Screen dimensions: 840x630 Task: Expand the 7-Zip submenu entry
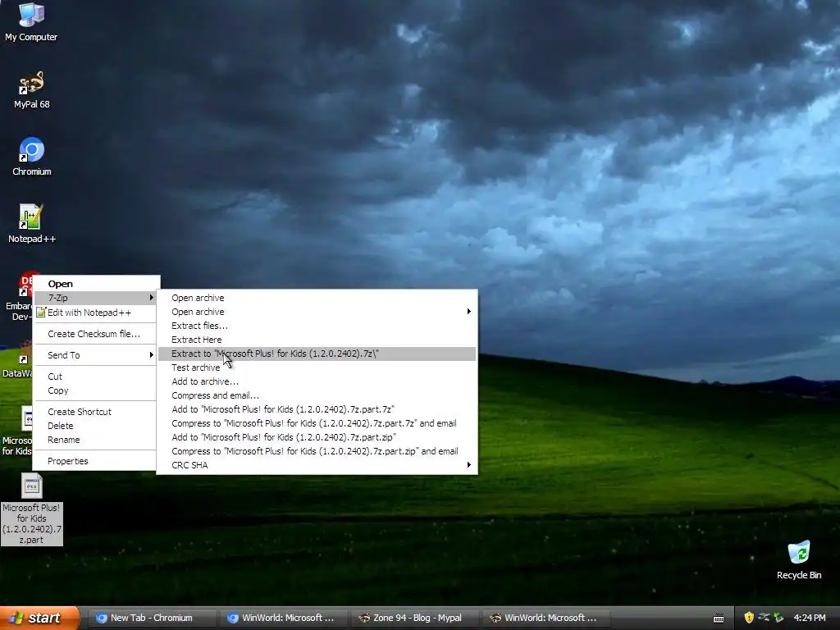pos(96,298)
